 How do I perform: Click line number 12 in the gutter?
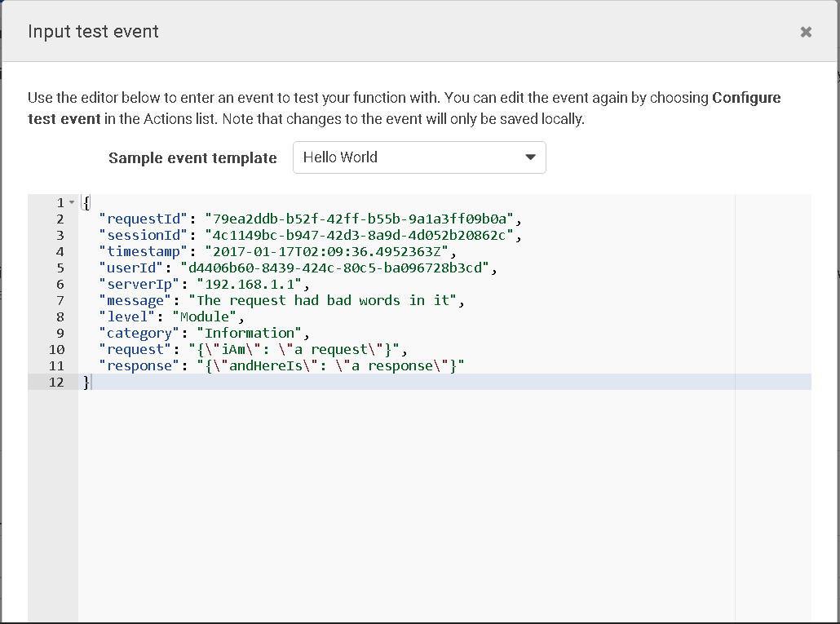(x=56, y=383)
